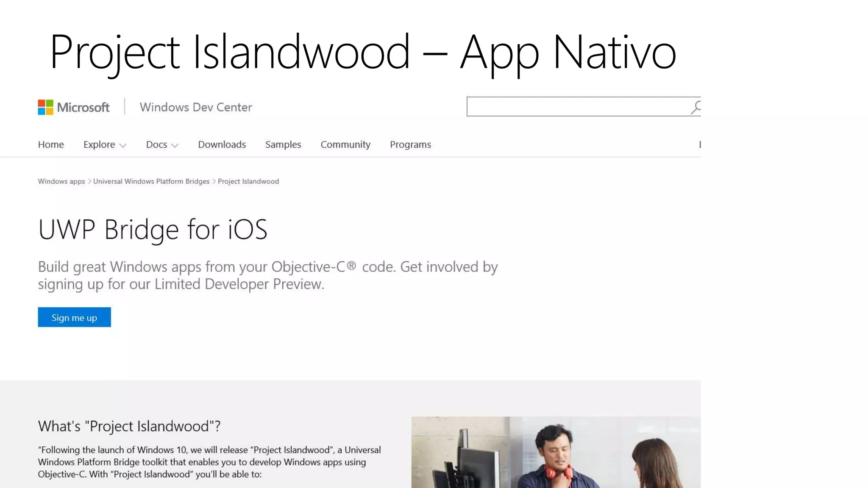Click inside the search input box
The height and width of the screenshot is (488, 868).
tap(576, 107)
